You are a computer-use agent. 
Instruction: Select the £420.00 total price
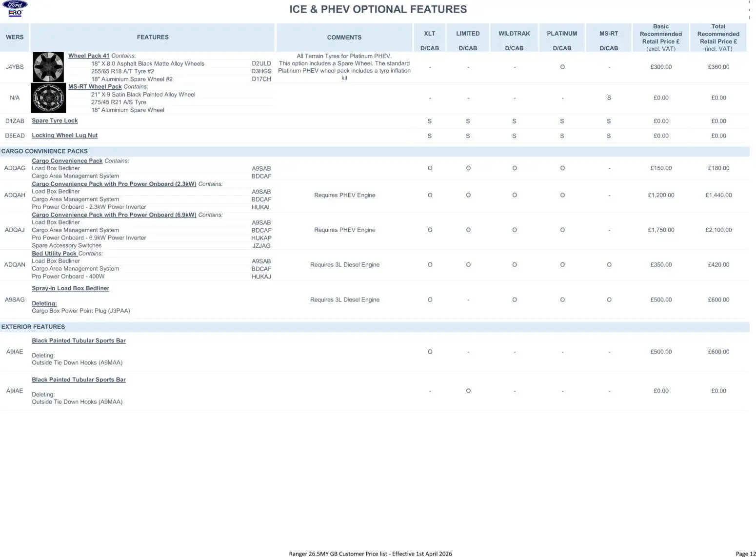[718, 264]
